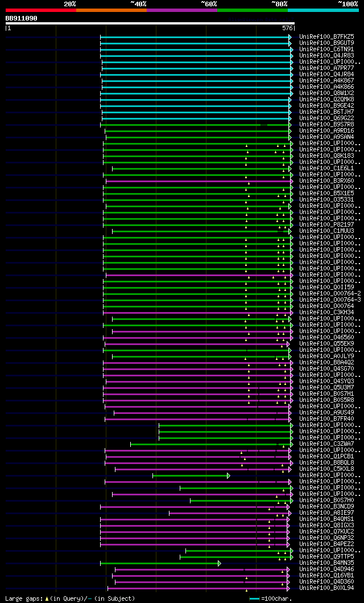This screenshot has width=364, height=603.
Task: Select hit UniRef100_O46560
Action: pyautogui.click(x=327, y=338)
